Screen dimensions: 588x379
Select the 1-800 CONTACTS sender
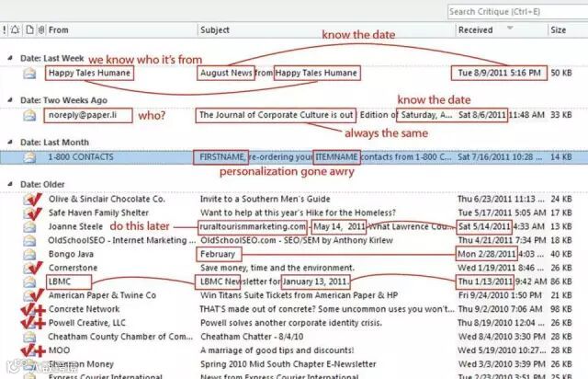point(81,157)
